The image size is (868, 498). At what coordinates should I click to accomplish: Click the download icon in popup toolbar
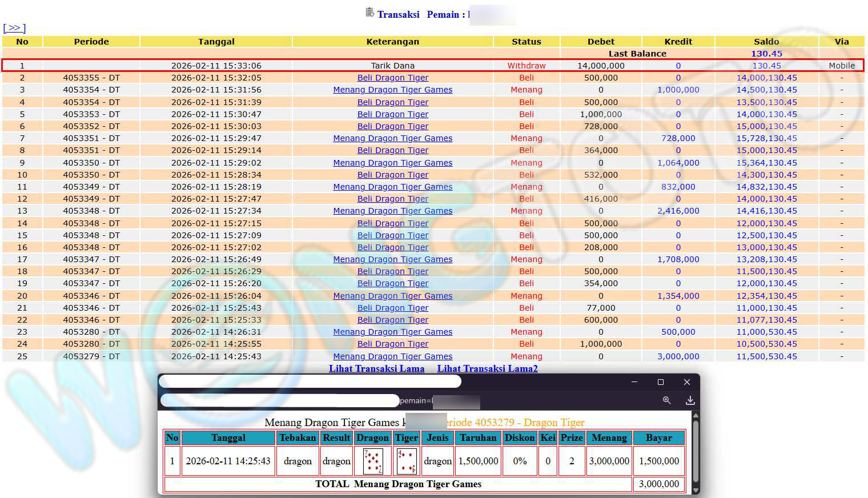[690, 400]
